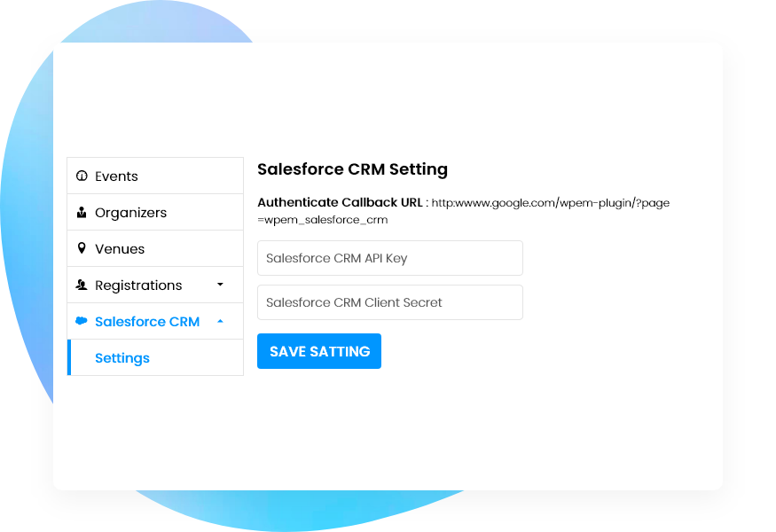This screenshot has height=532, width=776.
Task: Click the Salesforce cloud icon
Action: [x=82, y=321]
